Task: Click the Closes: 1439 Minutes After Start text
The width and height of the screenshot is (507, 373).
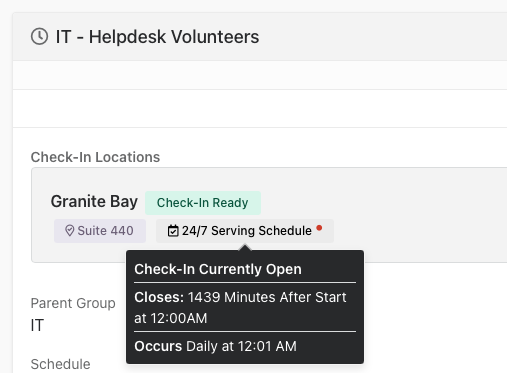Action: click(240, 307)
